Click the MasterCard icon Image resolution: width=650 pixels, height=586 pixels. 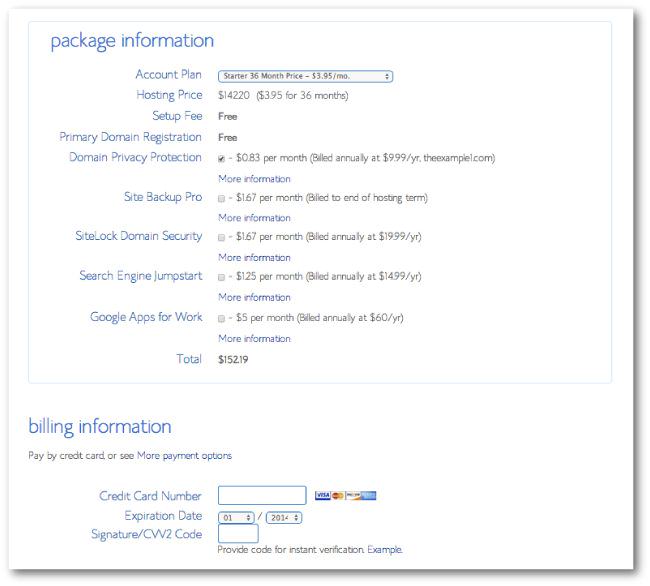(x=338, y=495)
